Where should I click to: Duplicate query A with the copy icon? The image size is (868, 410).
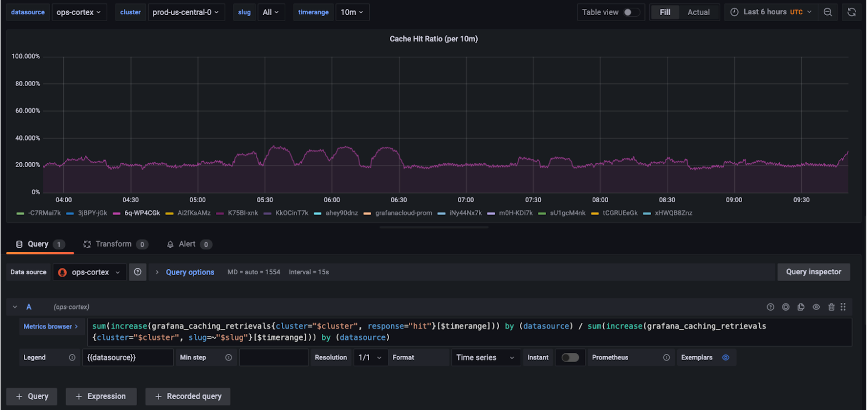point(801,307)
